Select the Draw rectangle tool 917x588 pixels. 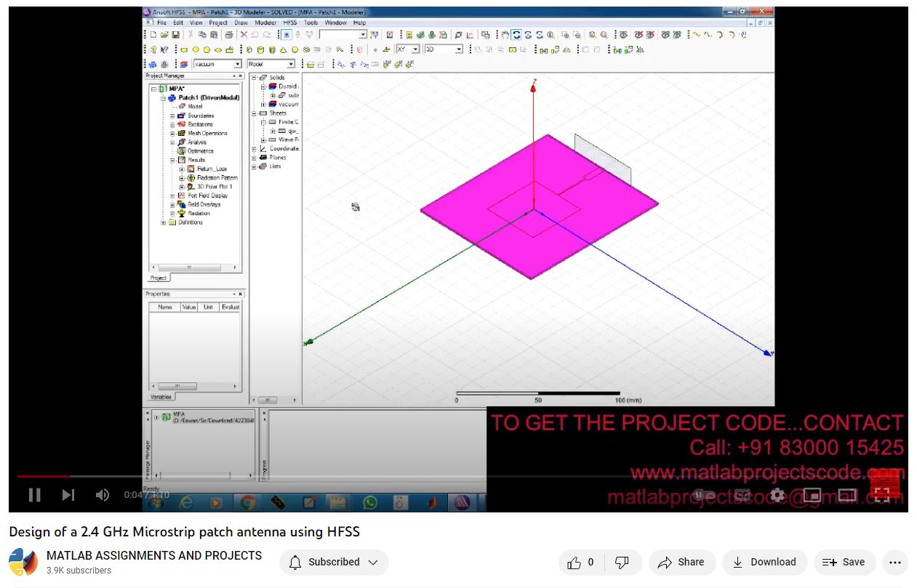coord(184,50)
